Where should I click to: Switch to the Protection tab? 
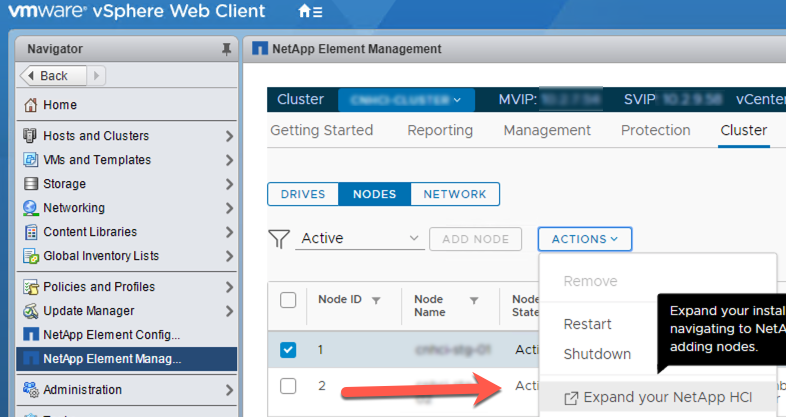(x=655, y=130)
